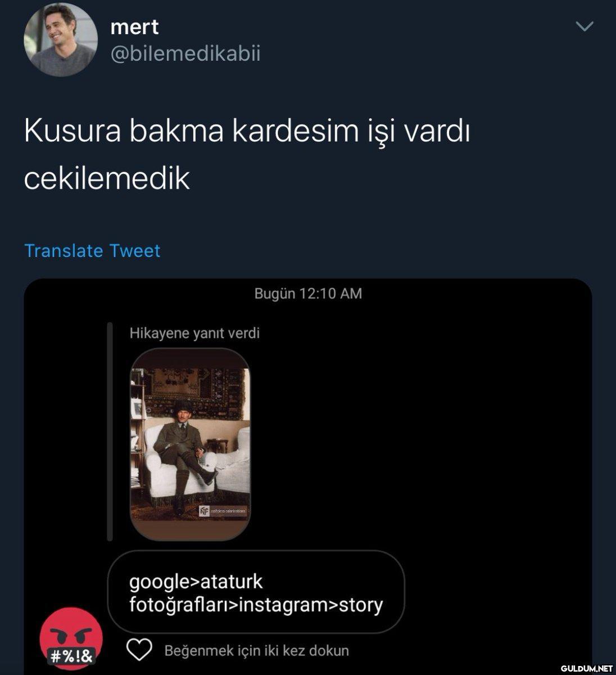This screenshot has width=616, height=675.
Task: Select the word "cekilemedik" in the tweet
Action: click(107, 178)
